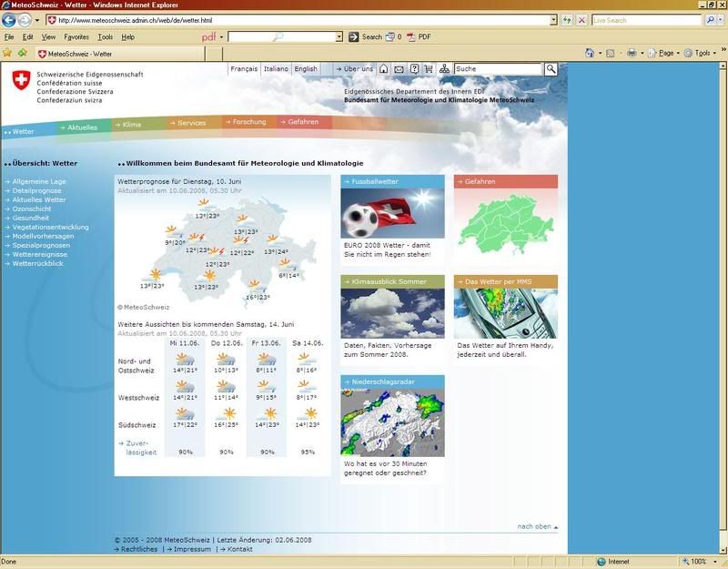728x569 pixels.
Task: Click the browser Forward arrow button
Action: coord(25,20)
